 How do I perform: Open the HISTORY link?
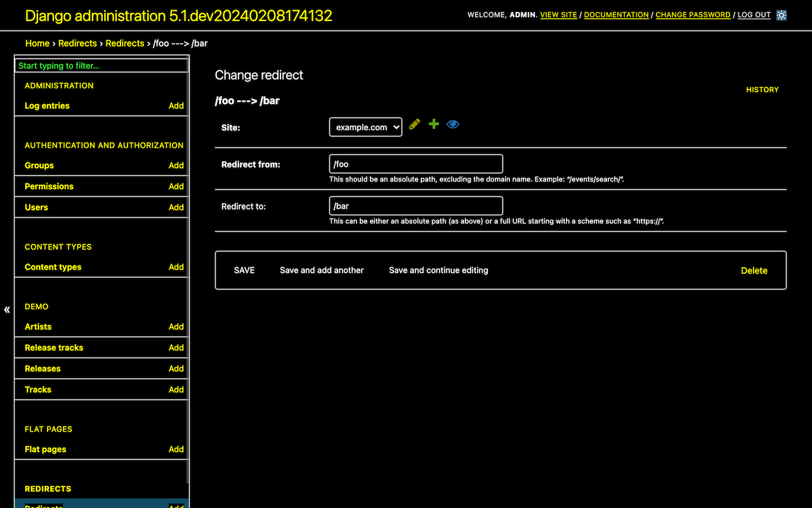coord(763,90)
